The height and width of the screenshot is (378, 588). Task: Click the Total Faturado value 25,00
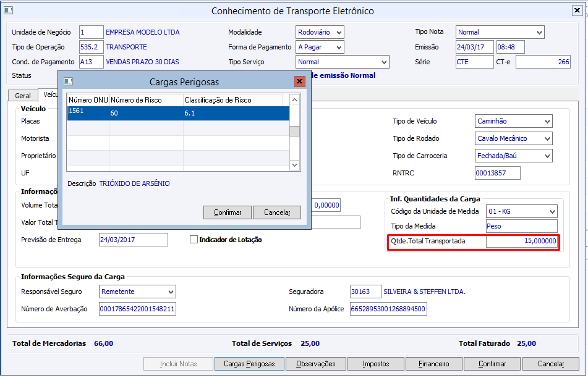click(527, 343)
